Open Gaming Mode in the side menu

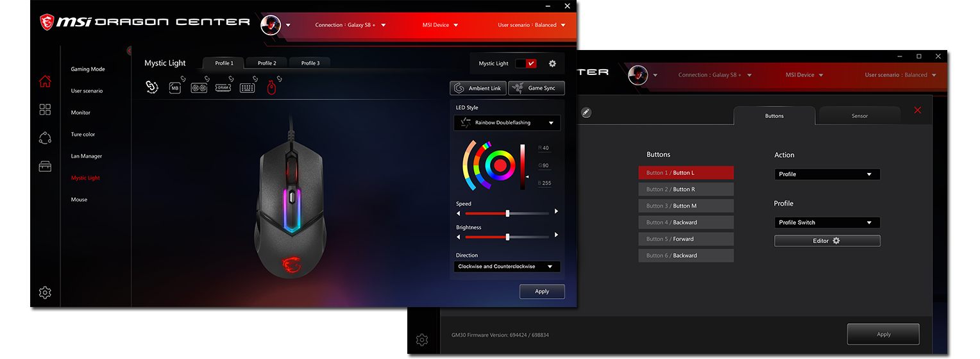click(x=88, y=69)
